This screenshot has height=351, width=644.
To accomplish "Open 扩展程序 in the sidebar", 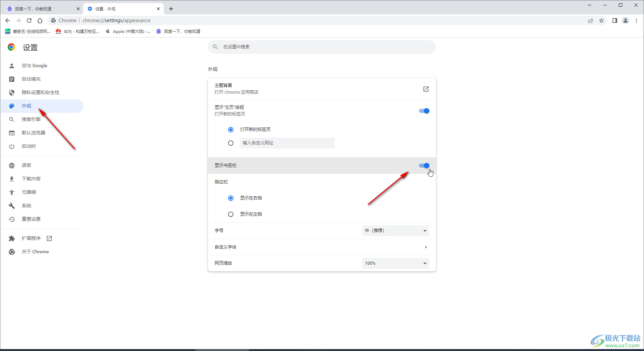I will (42, 238).
